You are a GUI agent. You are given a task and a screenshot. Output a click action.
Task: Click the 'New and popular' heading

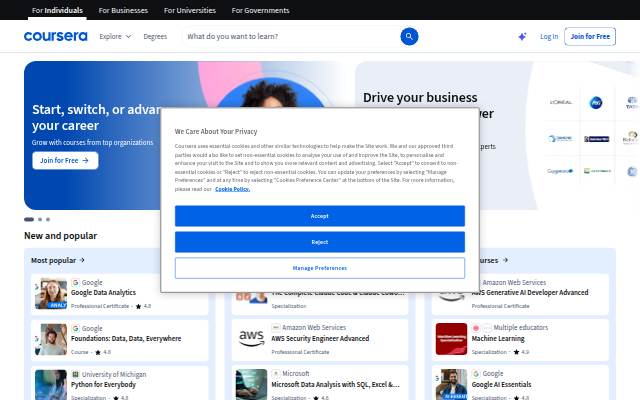(60, 236)
